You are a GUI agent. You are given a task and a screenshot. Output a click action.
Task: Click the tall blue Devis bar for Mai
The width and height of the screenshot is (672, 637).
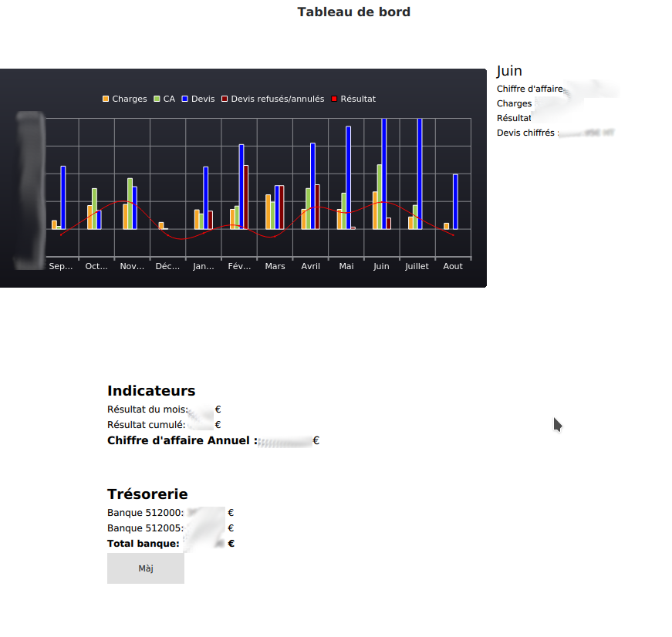click(348, 177)
